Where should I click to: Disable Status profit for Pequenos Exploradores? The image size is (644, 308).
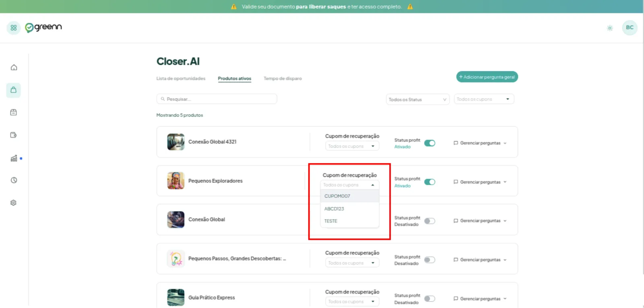click(x=430, y=182)
